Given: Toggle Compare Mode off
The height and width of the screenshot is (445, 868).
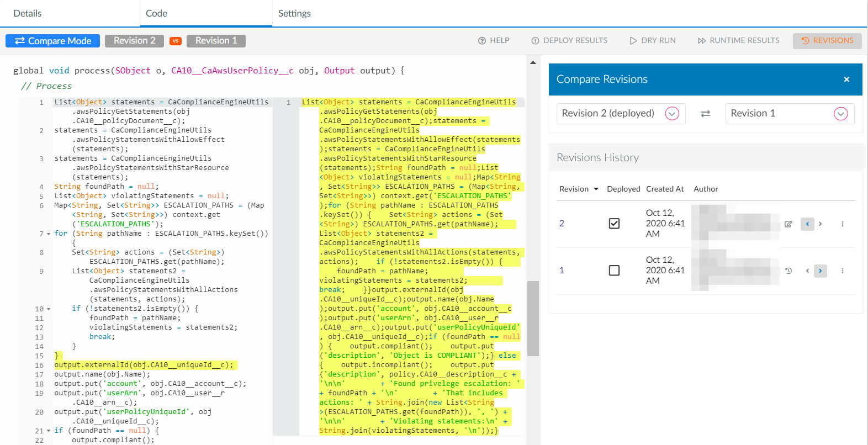Looking at the screenshot, I should point(53,41).
